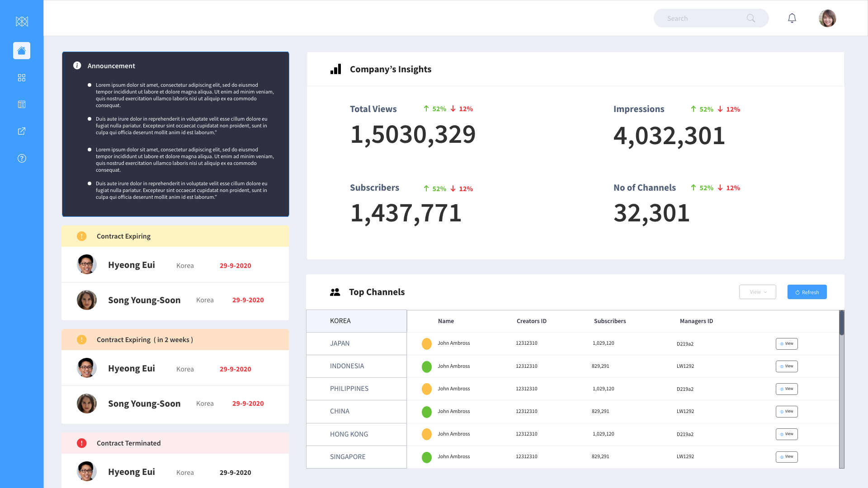Click the search magnifier icon
The height and width of the screenshot is (488, 868).
click(x=751, y=18)
